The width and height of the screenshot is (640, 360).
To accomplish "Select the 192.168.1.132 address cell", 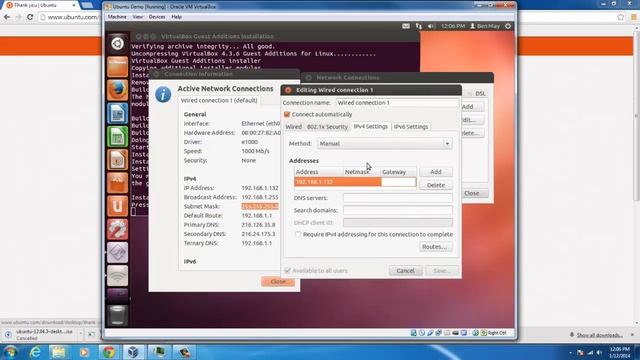I will pyautogui.click(x=318, y=182).
